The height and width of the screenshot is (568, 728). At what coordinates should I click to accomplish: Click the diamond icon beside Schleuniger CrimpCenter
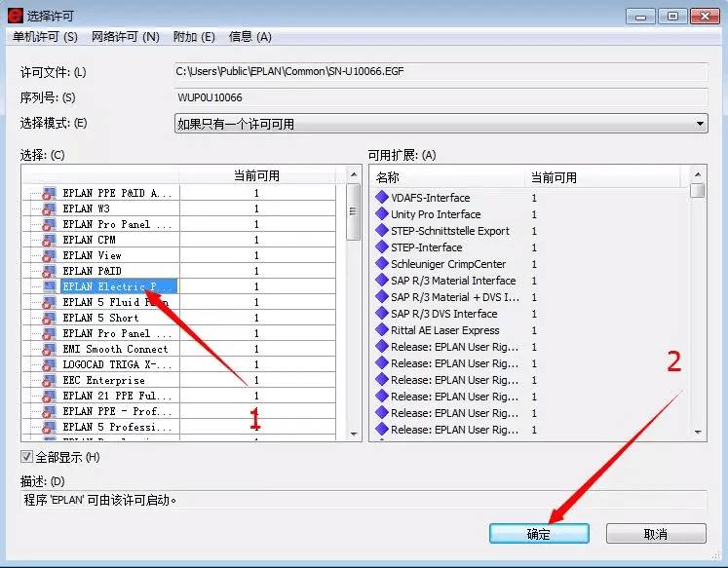pyautogui.click(x=382, y=264)
